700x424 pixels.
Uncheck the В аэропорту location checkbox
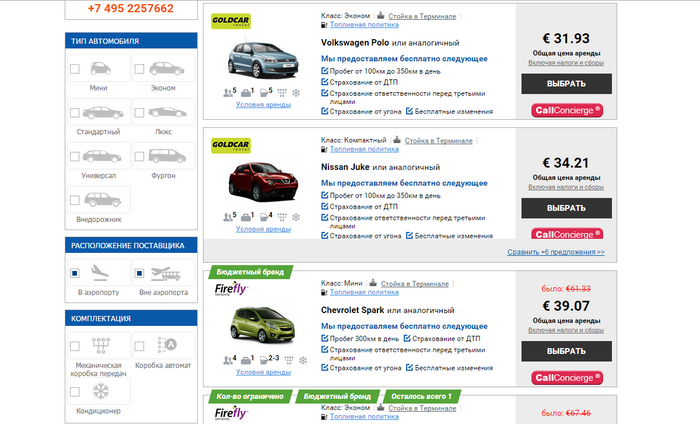[x=75, y=273]
